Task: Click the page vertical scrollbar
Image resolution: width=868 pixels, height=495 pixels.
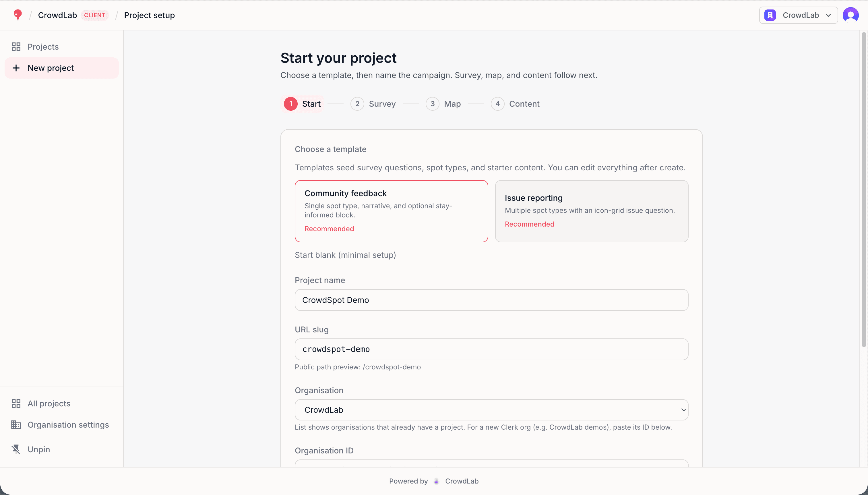Action: point(864,189)
